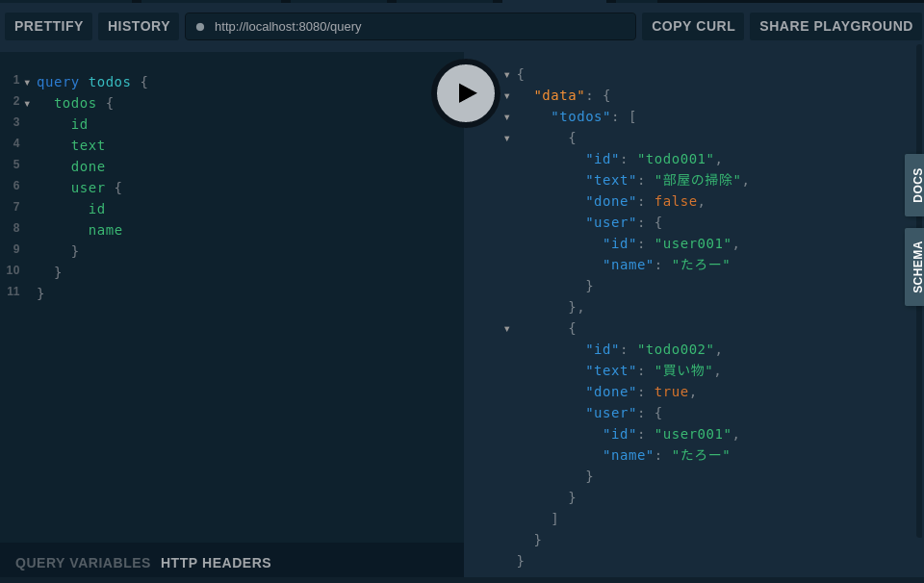Image resolution: width=924 pixels, height=583 pixels.
Task: Open the DOCS sidebar panel
Action: click(x=915, y=185)
